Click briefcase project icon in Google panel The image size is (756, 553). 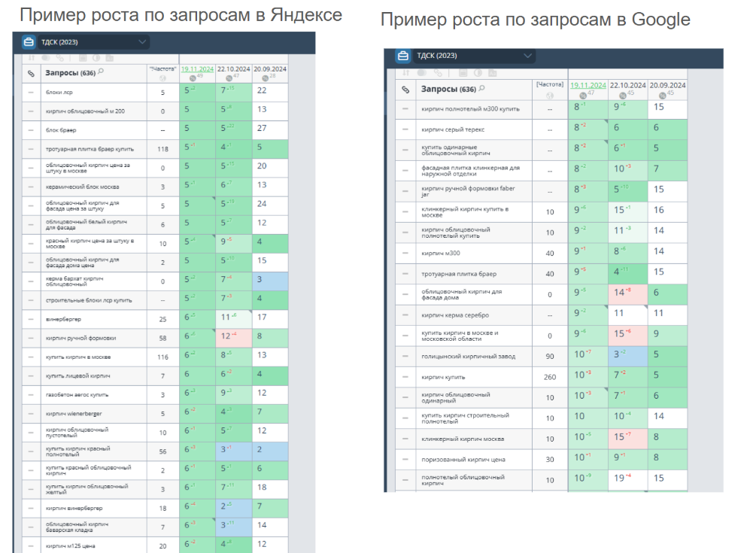tap(402, 56)
